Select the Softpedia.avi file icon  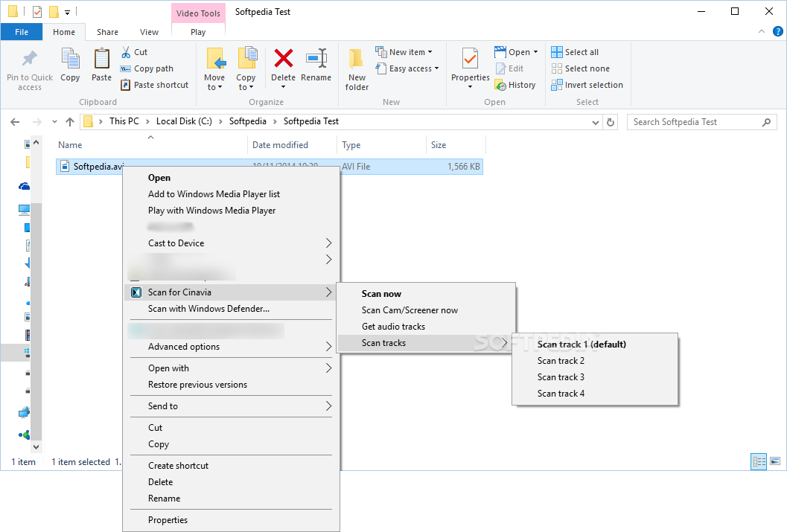(65, 167)
